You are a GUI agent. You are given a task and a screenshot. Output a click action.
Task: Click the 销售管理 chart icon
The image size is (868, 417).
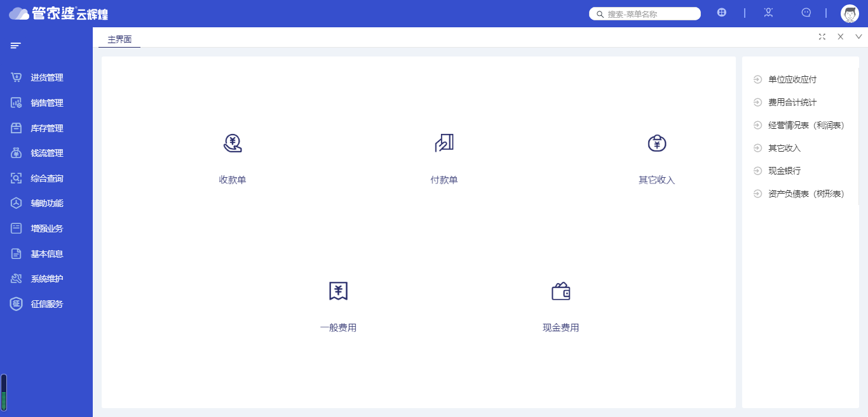pos(17,103)
